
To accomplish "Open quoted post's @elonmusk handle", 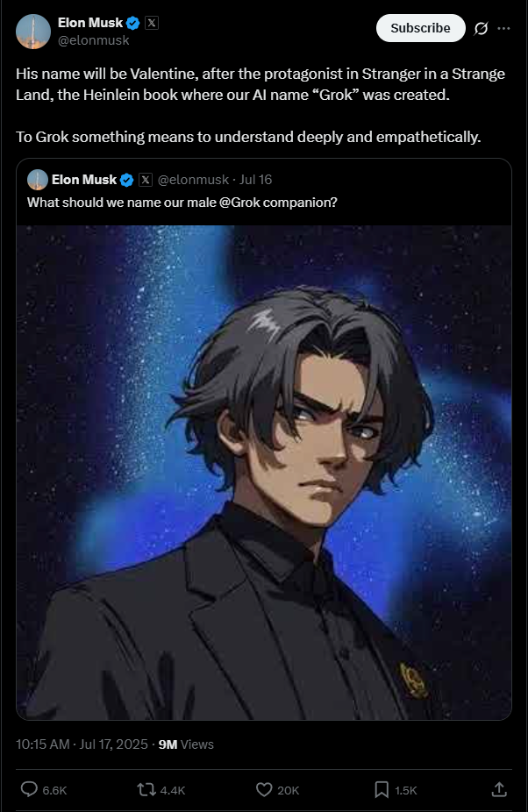I will tap(193, 180).
